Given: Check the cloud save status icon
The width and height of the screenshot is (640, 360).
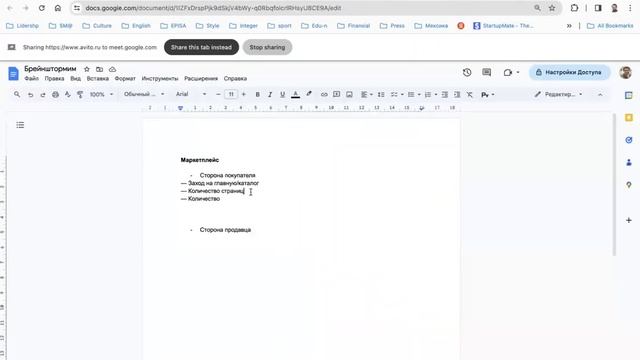Looking at the screenshot, I should tap(112, 69).
